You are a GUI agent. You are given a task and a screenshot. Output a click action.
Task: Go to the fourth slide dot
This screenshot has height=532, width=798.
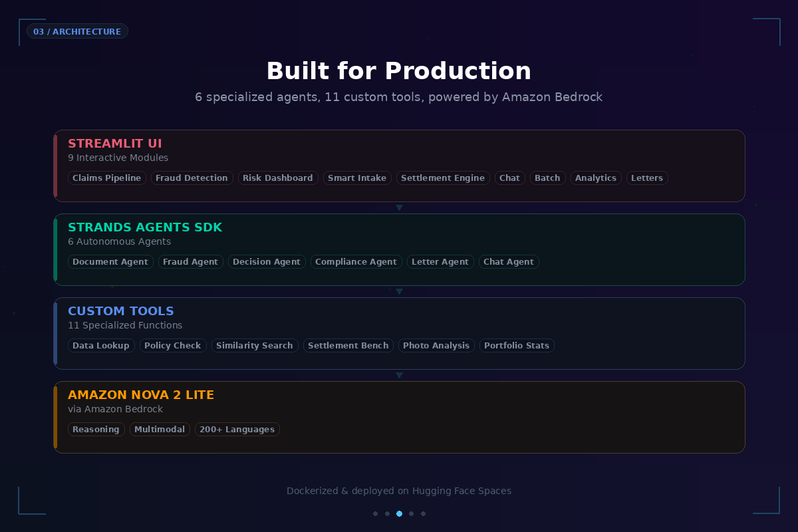[412, 513]
